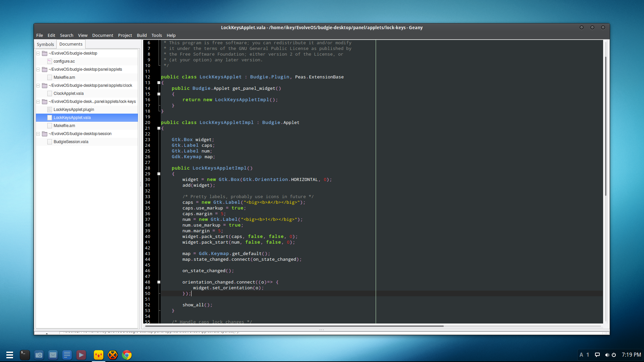The width and height of the screenshot is (644, 362).
Task: Click folder icon of ~/EvolveOS/budgie-desktop/session
Action: (44, 134)
